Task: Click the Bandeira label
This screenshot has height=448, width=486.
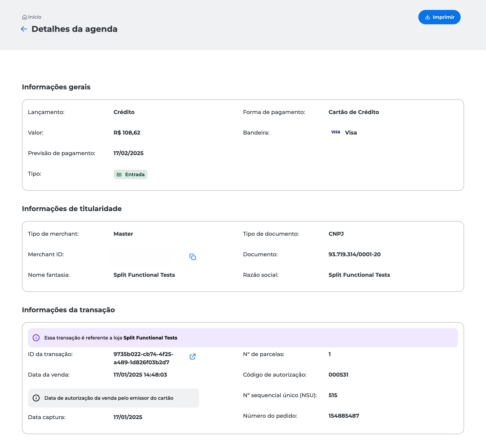Action: pyautogui.click(x=256, y=133)
